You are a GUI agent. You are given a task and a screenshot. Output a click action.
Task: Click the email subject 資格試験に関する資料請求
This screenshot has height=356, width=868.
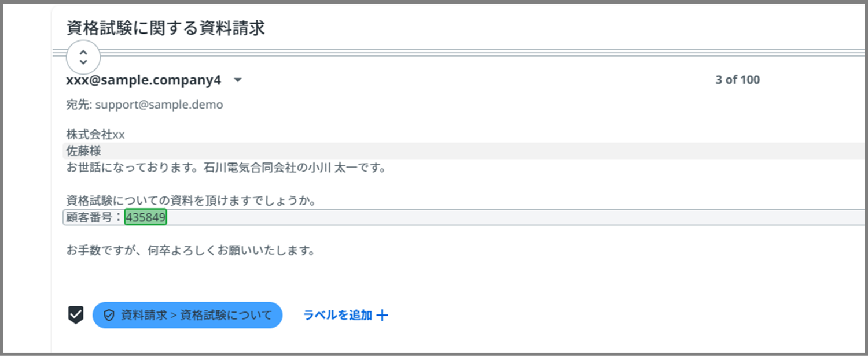pos(166,28)
